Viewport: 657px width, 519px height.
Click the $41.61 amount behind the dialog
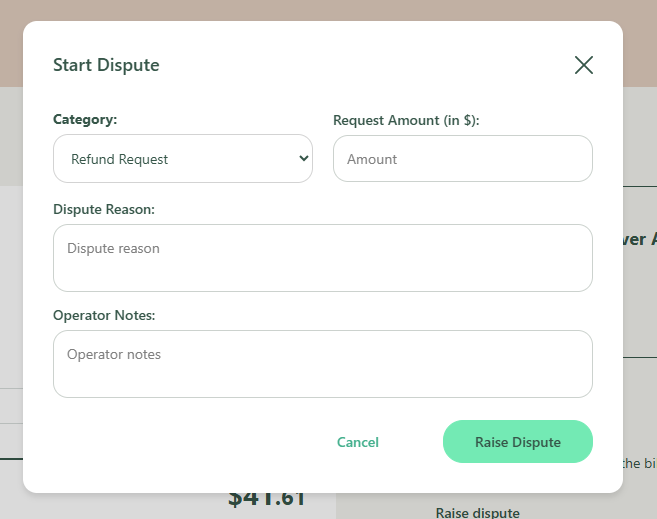(266, 500)
